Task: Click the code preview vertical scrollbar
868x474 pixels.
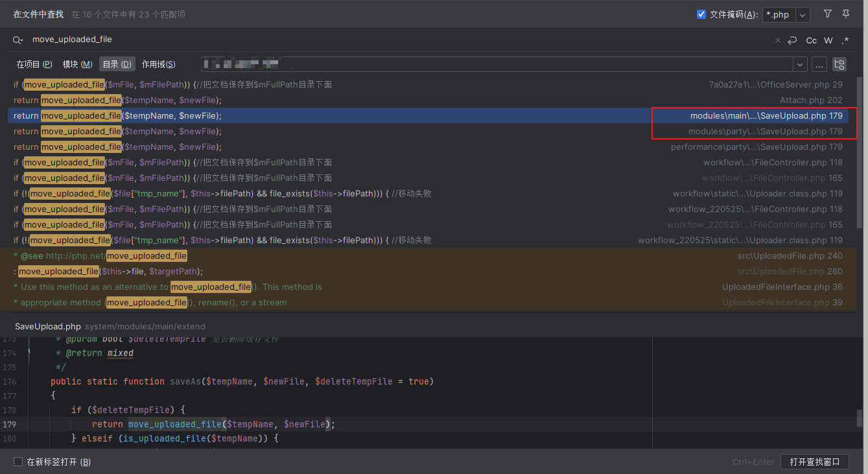Action: point(860,418)
